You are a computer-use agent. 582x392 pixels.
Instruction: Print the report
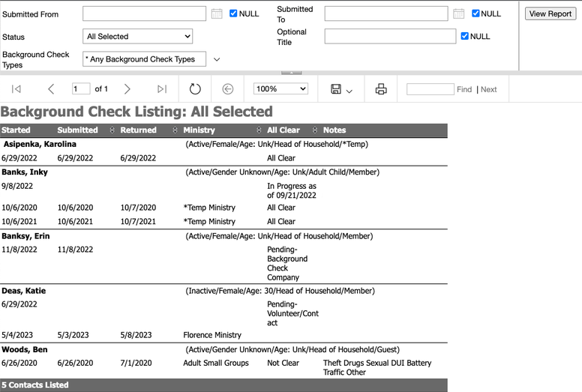pyautogui.click(x=381, y=89)
